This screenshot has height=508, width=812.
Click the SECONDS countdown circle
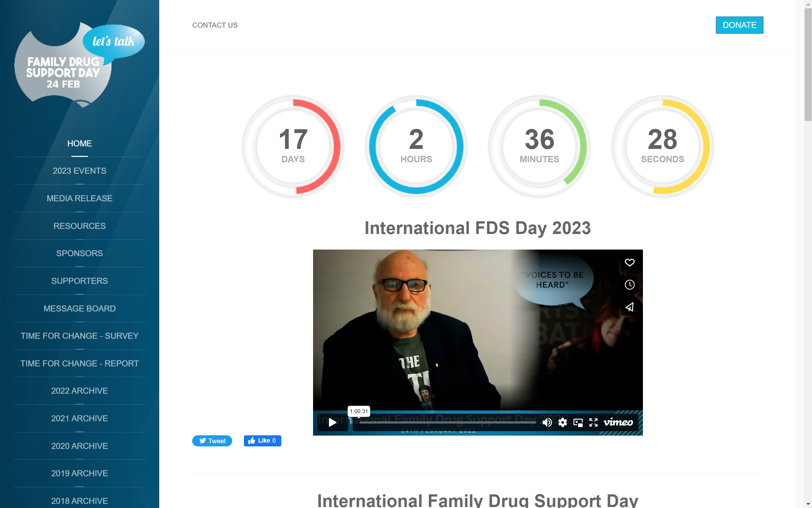click(x=662, y=146)
